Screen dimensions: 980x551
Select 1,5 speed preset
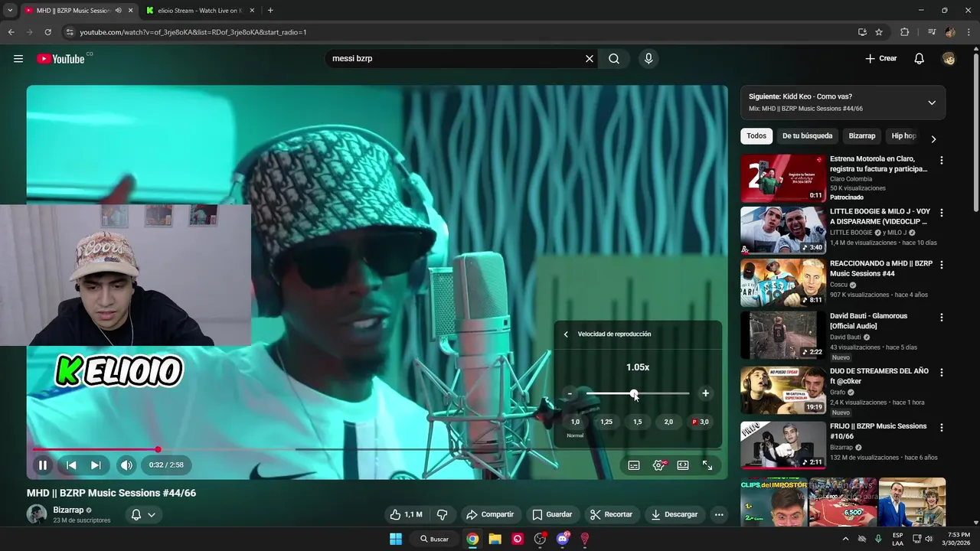pyautogui.click(x=638, y=422)
